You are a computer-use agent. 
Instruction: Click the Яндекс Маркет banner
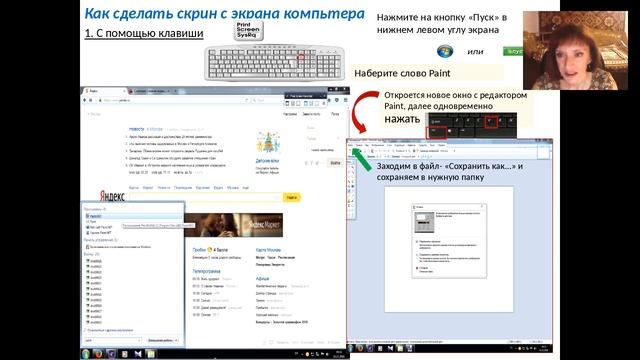[234, 225]
